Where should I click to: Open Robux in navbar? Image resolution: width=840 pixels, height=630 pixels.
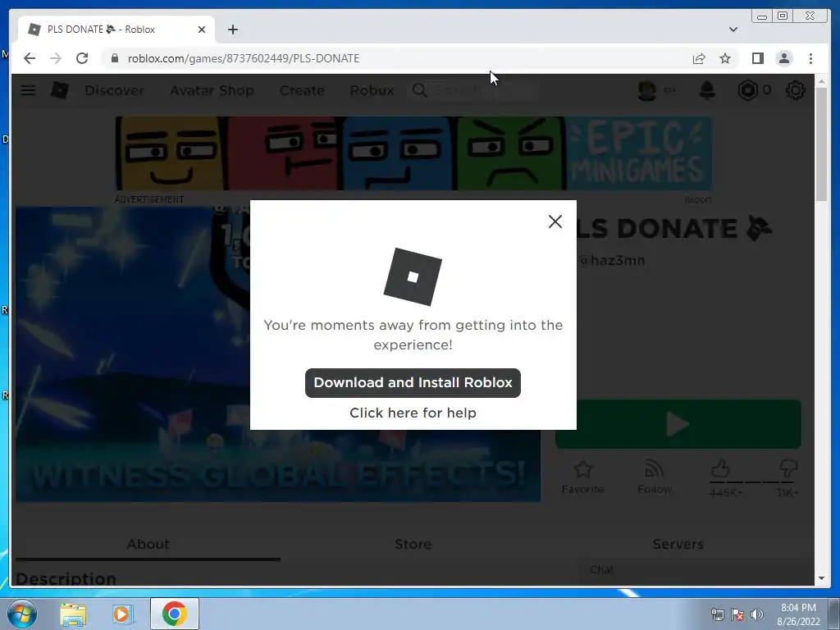(x=372, y=90)
